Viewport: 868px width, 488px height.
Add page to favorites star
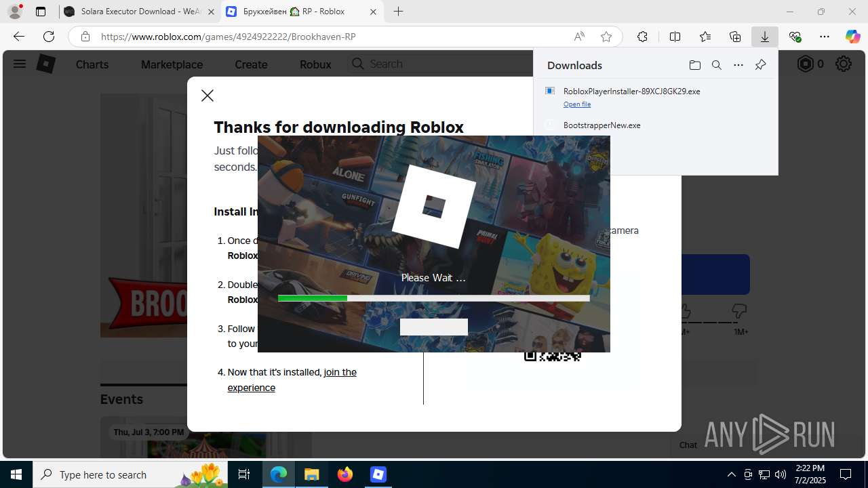pos(606,37)
